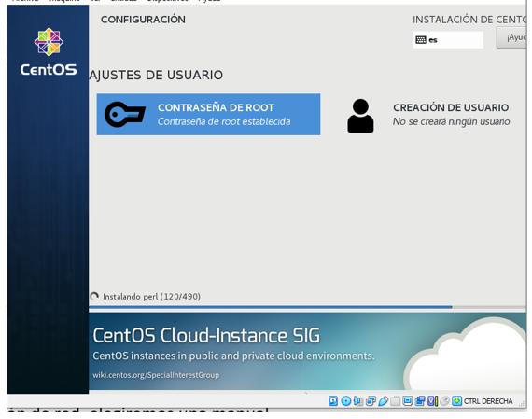This screenshot has width=532, height=419.
Task: Open the CONTRASEÑA DE ROOT setting
Action: coord(208,115)
